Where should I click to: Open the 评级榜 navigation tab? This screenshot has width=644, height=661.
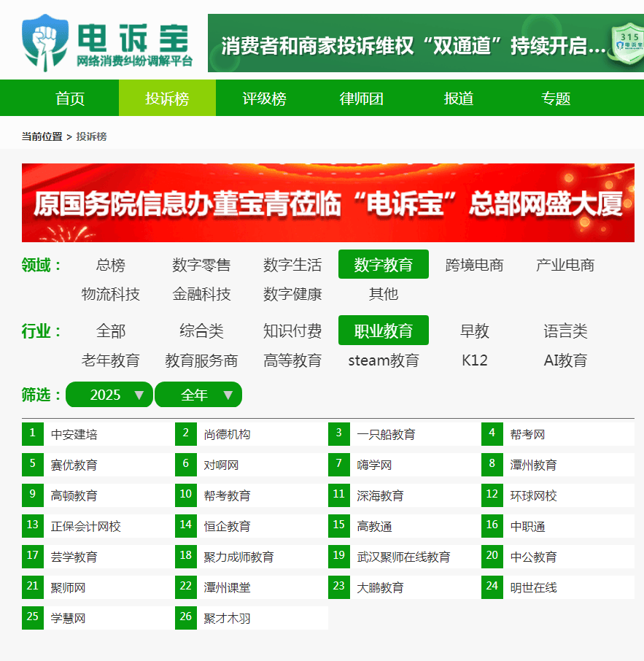point(264,98)
